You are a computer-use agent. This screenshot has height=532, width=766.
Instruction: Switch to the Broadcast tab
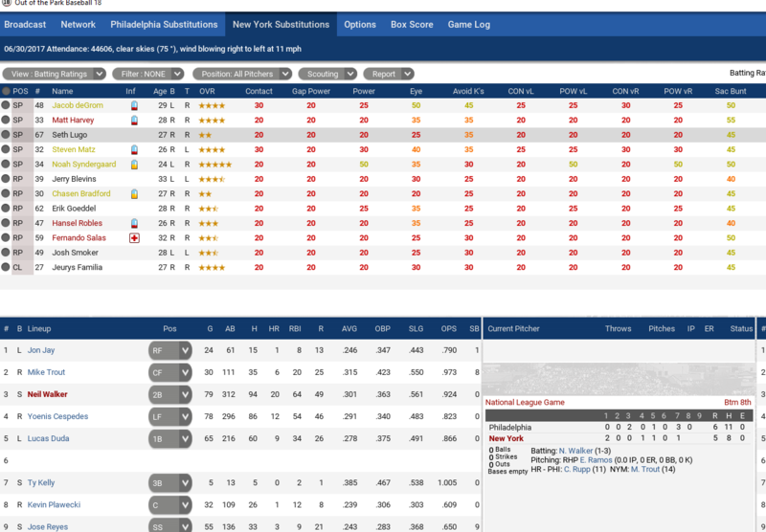pyautogui.click(x=25, y=25)
